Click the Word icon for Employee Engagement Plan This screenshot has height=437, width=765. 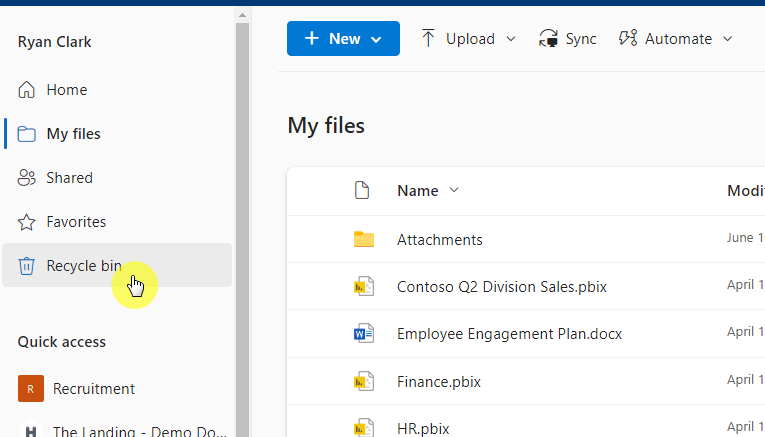[364, 334]
